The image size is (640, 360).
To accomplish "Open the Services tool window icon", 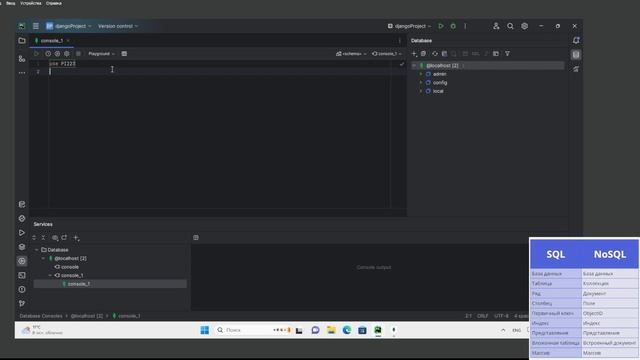I will 22,261.
